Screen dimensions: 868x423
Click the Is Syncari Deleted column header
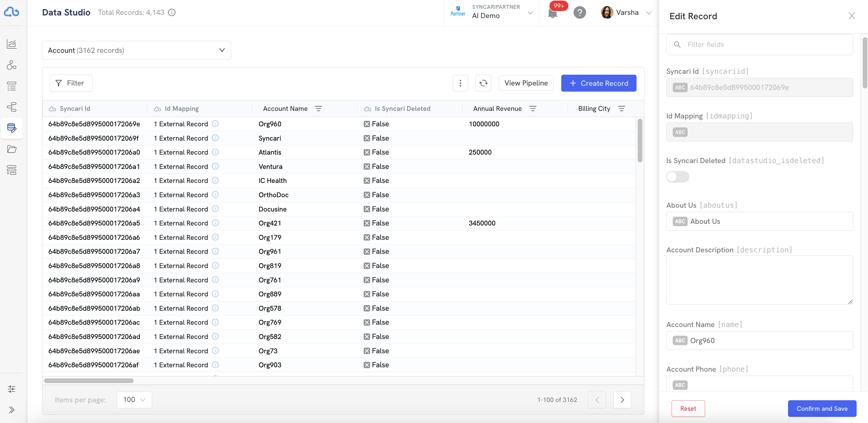point(402,109)
